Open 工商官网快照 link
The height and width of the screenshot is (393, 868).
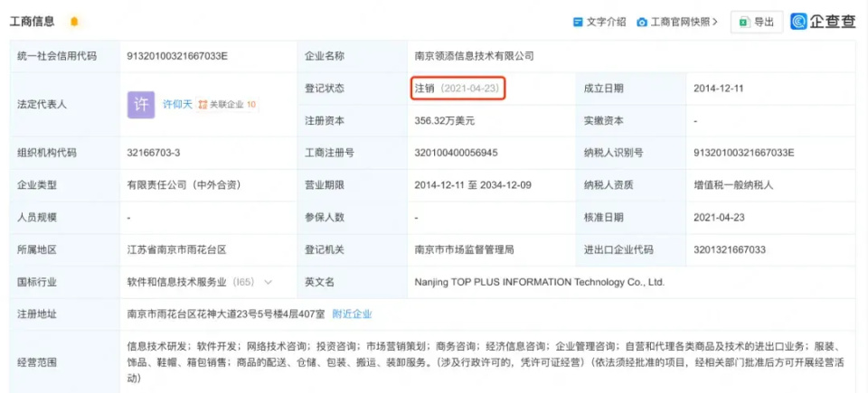click(x=680, y=23)
